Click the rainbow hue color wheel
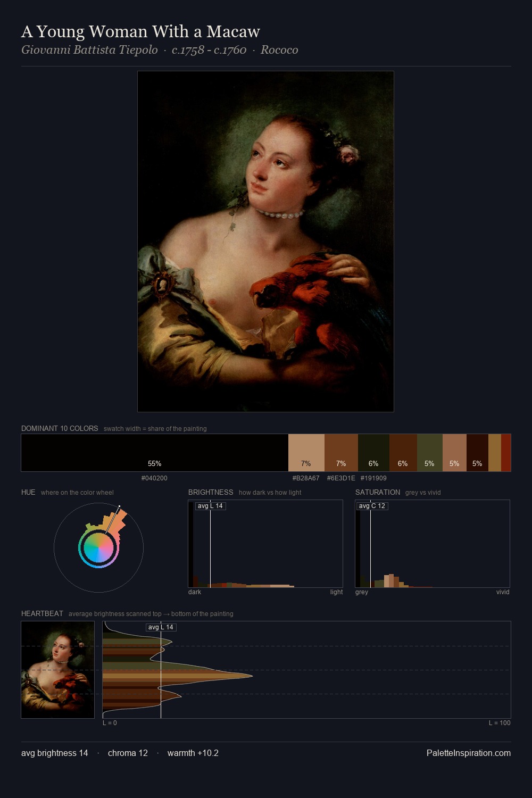Viewport: 532px width, 798px height. pos(98,547)
